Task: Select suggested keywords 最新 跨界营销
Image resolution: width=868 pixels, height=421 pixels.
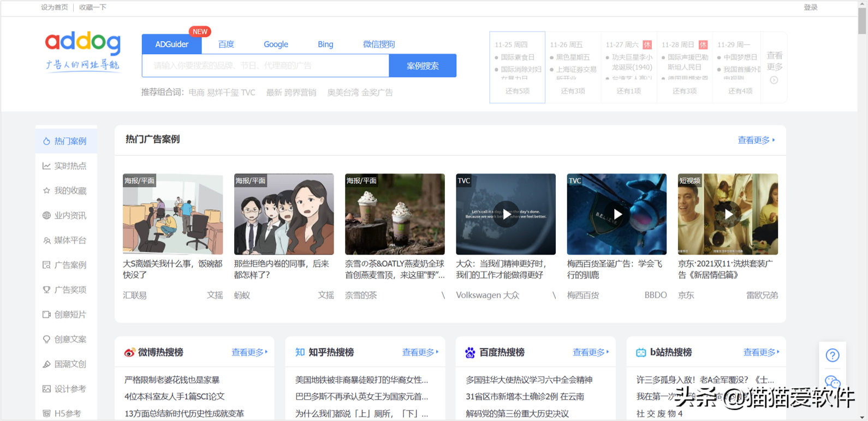Action: 291,92
